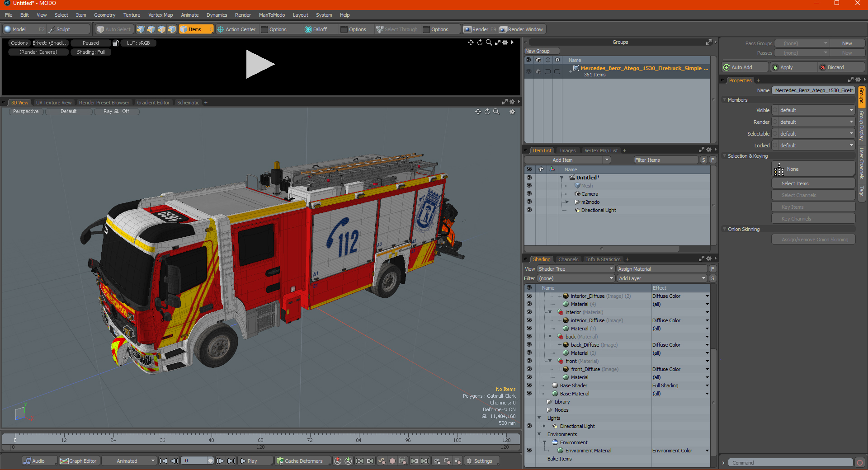
Task: Go to first frame
Action: click(164, 461)
